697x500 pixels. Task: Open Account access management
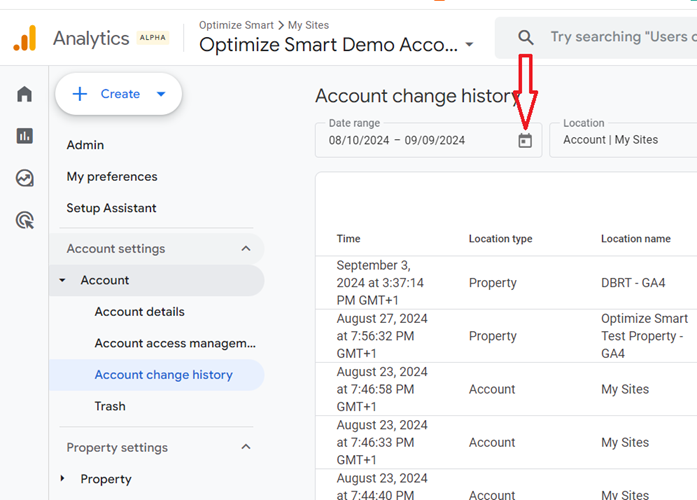tap(175, 343)
